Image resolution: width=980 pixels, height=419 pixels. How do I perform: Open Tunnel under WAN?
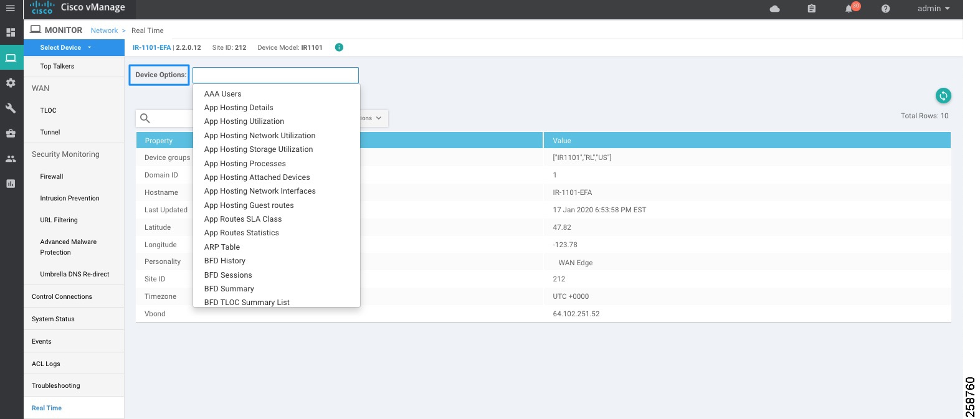click(50, 132)
